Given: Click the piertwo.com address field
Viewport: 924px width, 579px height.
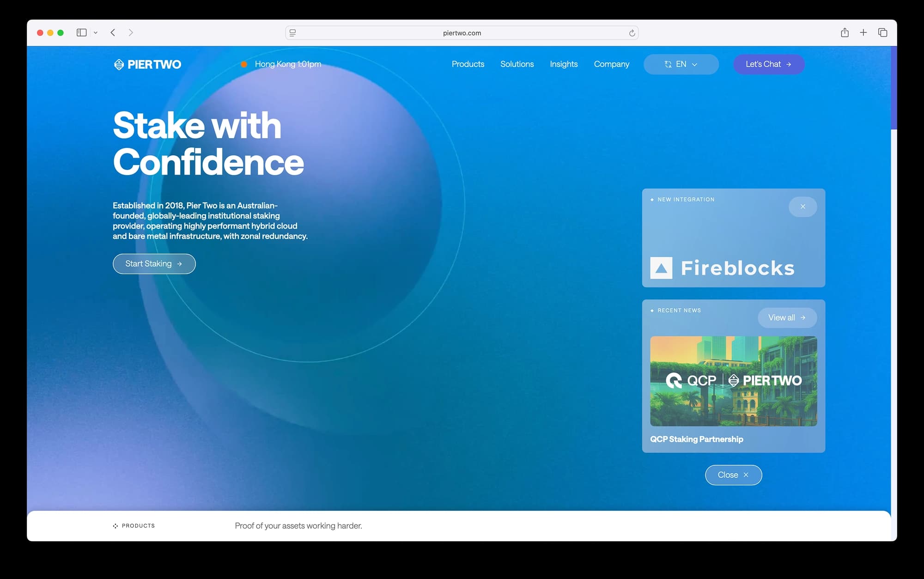Looking at the screenshot, I should tap(462, 33).
